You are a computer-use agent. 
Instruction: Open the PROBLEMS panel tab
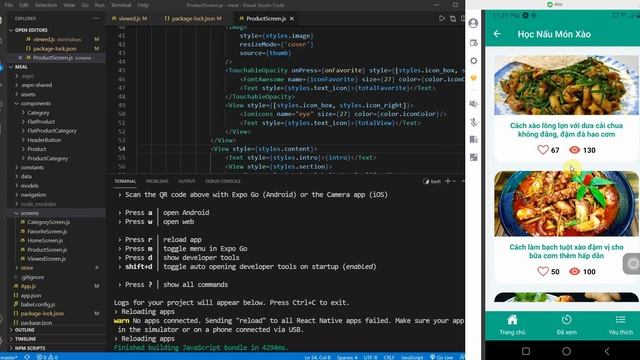[157, 181]
